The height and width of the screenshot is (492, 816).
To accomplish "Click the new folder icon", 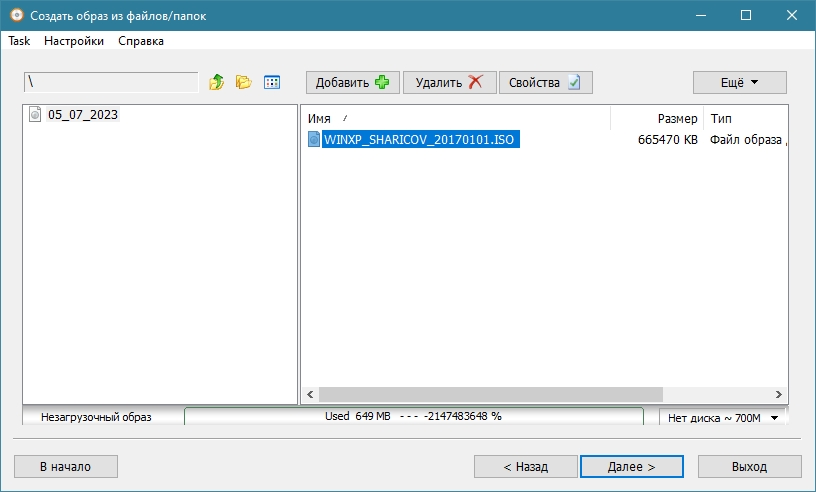I will pos(243,82).
